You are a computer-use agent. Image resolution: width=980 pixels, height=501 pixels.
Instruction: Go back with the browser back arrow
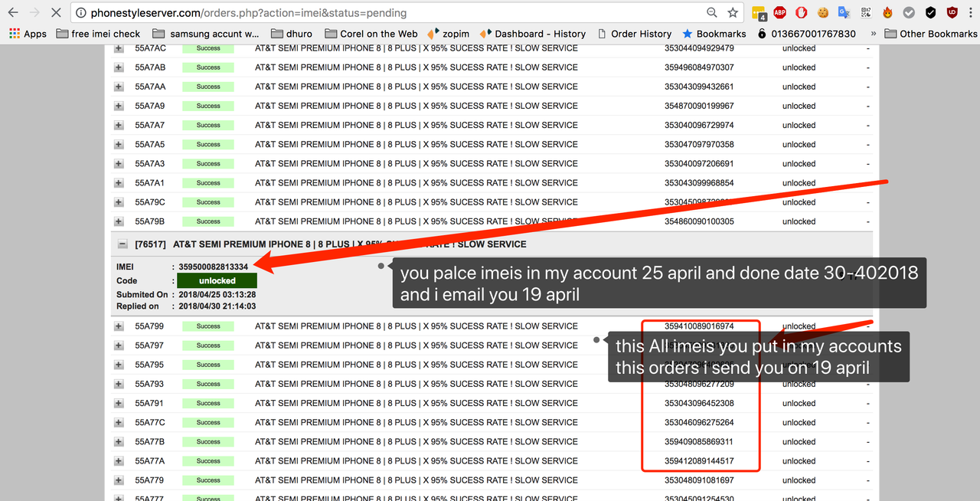pos(13,12)
